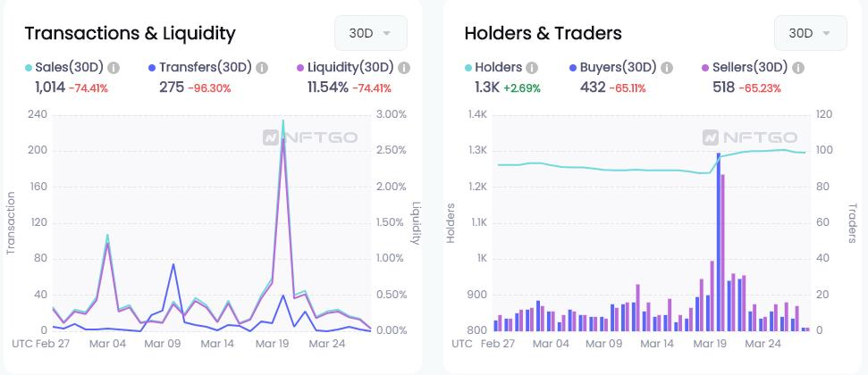Screen dimensions: 868x375
Task: Hide the Holders line via legend
Action: 493,68
